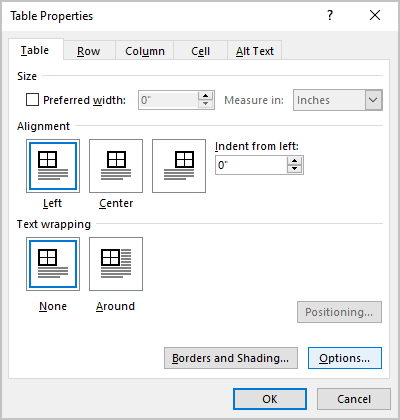Open the Alt Text tab
The width and height of the screenshot is (400, 420).
click(255, 51)
